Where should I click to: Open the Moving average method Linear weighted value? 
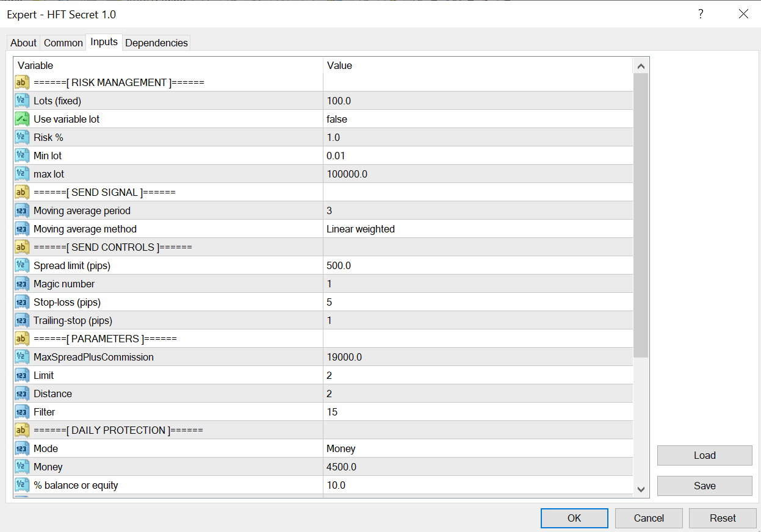tap(477, 229)
